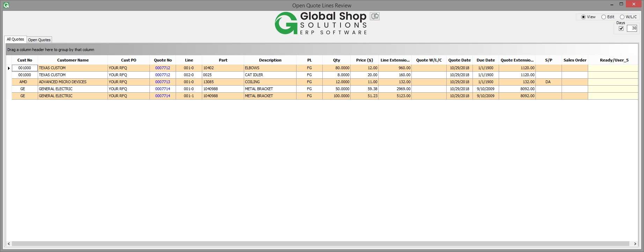Open quote 0007712 link for CAT IDLER row
The image size is (644, 252).
tap(163, 75)
